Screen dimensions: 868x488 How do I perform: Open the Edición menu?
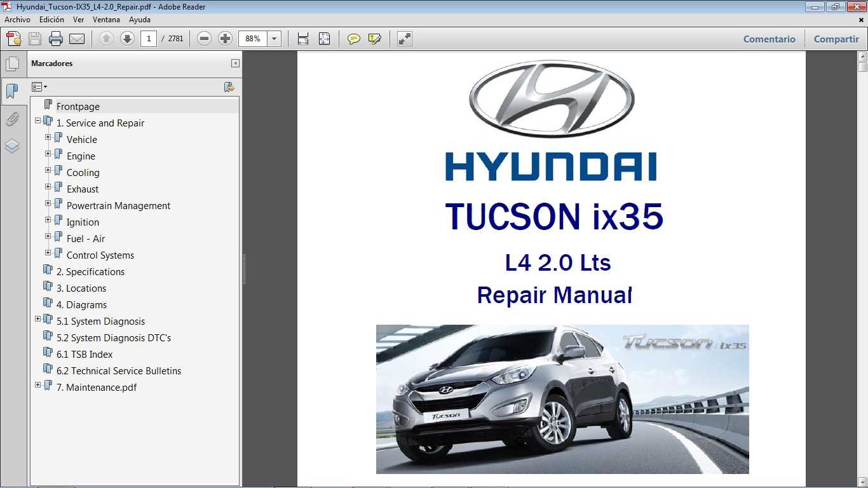[51, 20]
